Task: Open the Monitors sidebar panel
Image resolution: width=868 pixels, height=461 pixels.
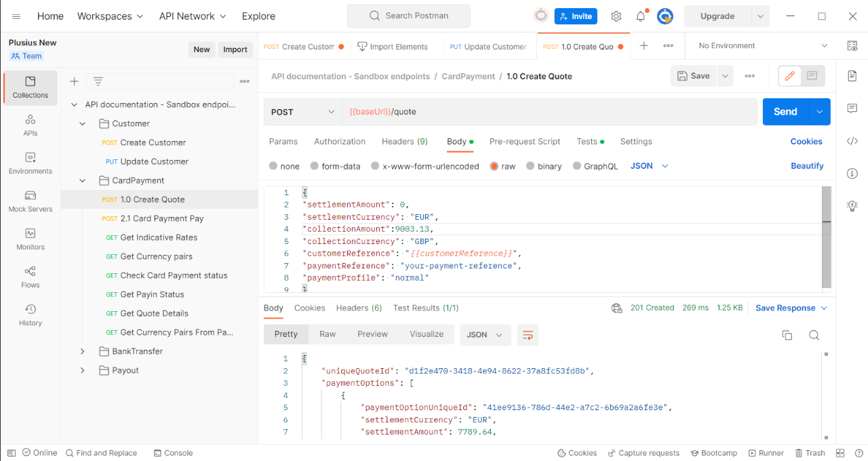Action: click(31, 239)
